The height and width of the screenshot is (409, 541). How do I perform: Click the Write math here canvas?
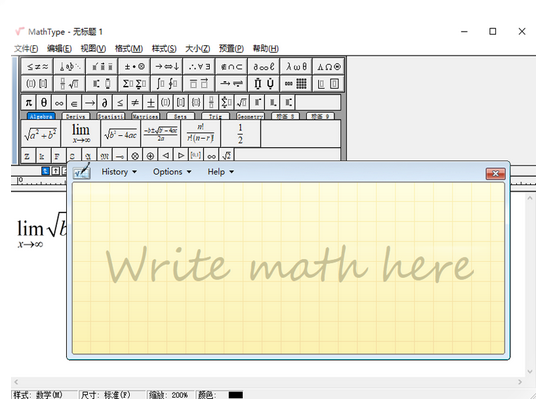tap(288, 268)
